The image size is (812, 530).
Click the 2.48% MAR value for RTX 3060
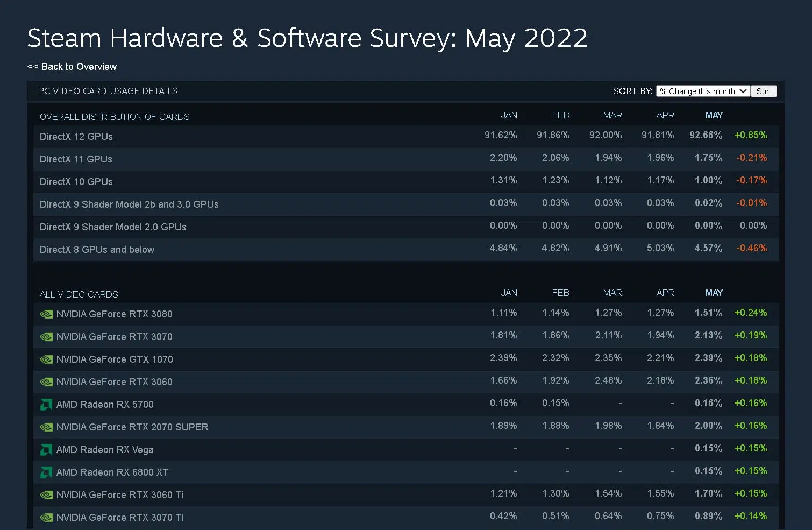click(x=608, y=380)
